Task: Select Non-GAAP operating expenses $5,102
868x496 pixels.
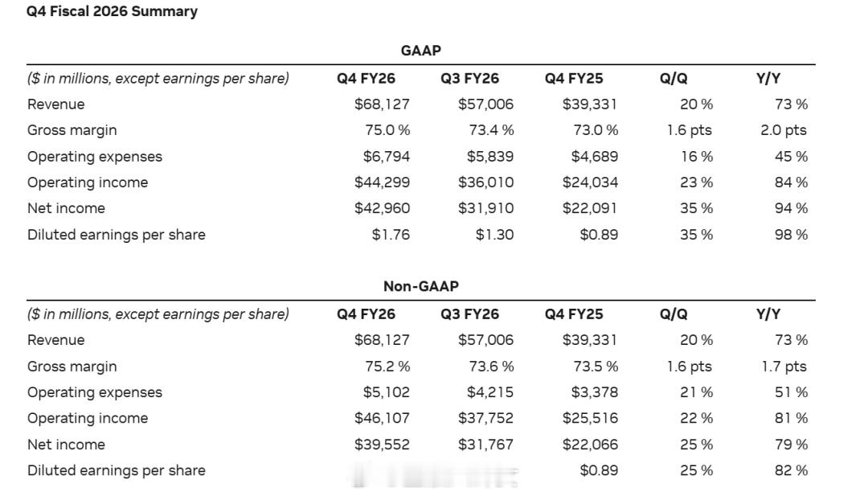Action: pyautogui.click(x=387, y=392)
